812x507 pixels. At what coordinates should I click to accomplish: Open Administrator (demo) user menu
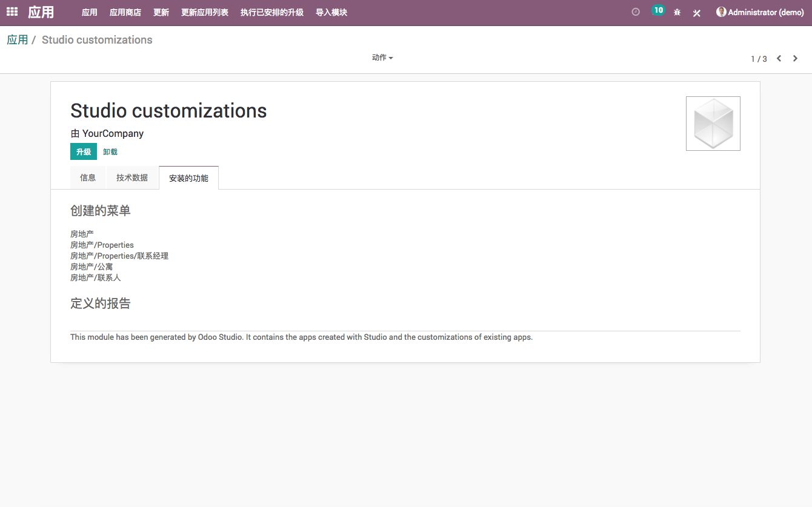765,13
